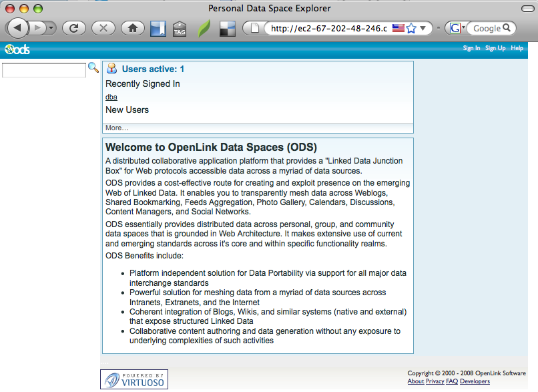Screen dimensions: 538x392
Task: Click the ODS search text field
Action: click(44, 70)
